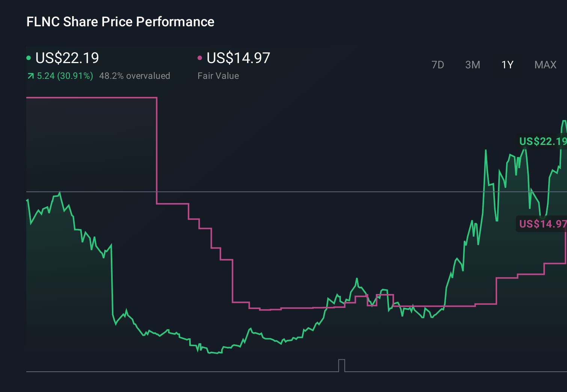Toggle the Fair Value line visibility
The height and width of the screenshot is (392, 567).
200,57
